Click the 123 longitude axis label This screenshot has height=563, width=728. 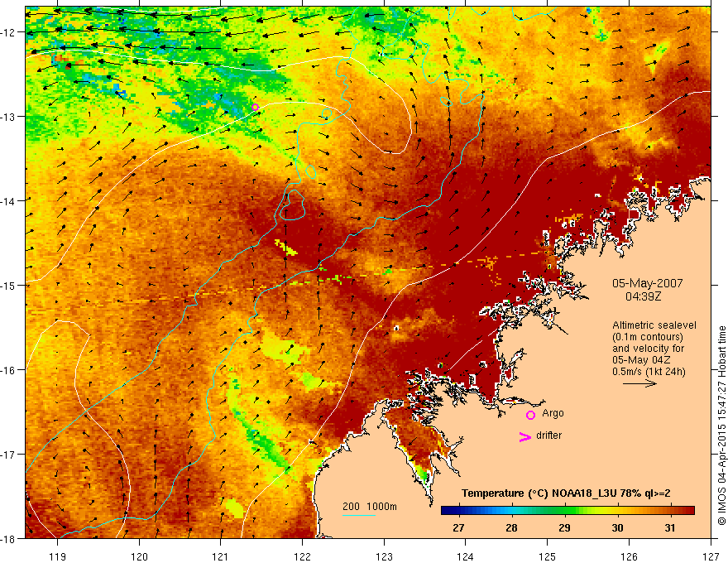click(384, 556)
